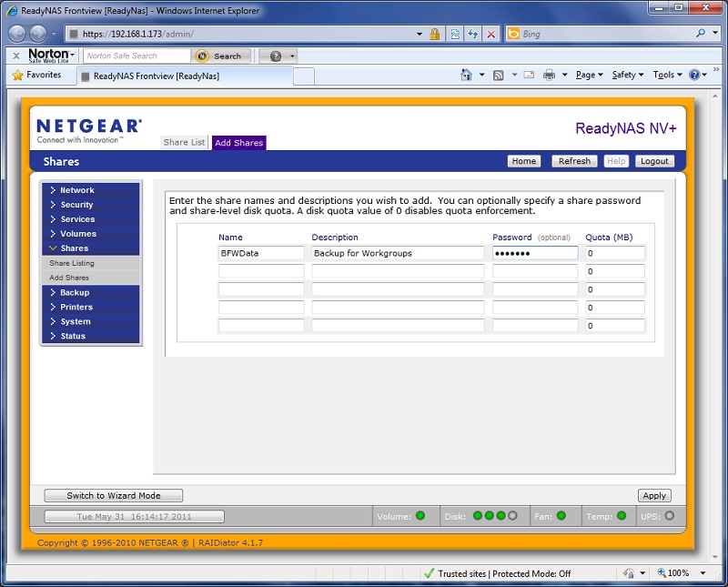Click the Fan status green indicator
Image resolution: width=728 pixels, height=587 pixels.
coord(561,515)
